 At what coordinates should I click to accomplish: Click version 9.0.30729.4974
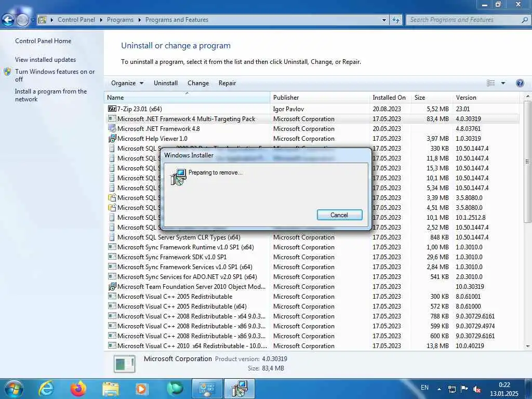pos(475,326)
